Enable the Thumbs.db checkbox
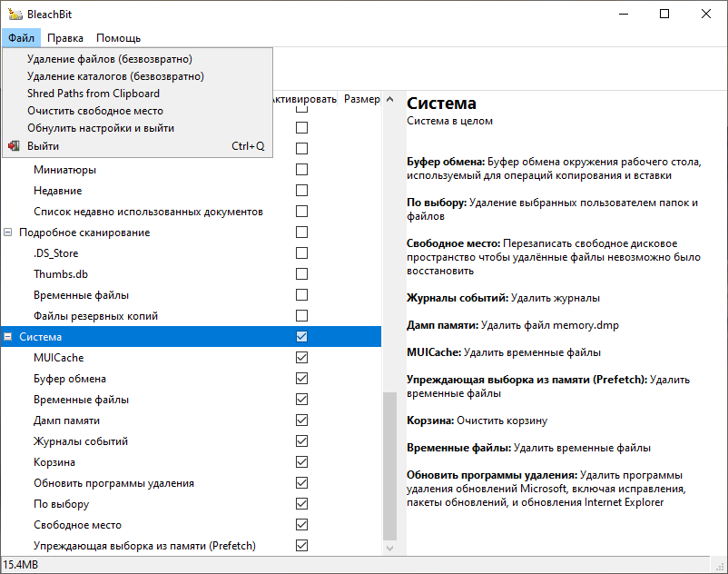 click(x=301, y=274)
